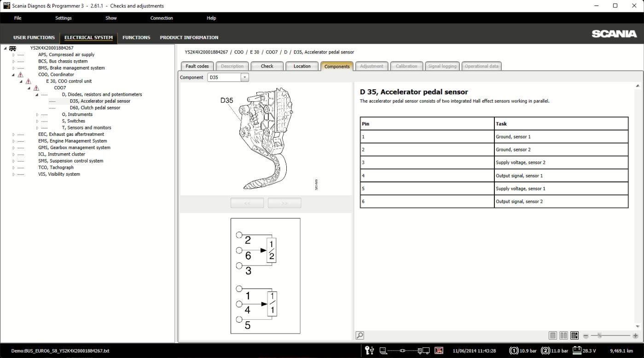Viewport: 644px width, 358px height.
Task: Expand EEC, Exhaust gas aftertreatment node
Action: (13, 134)
